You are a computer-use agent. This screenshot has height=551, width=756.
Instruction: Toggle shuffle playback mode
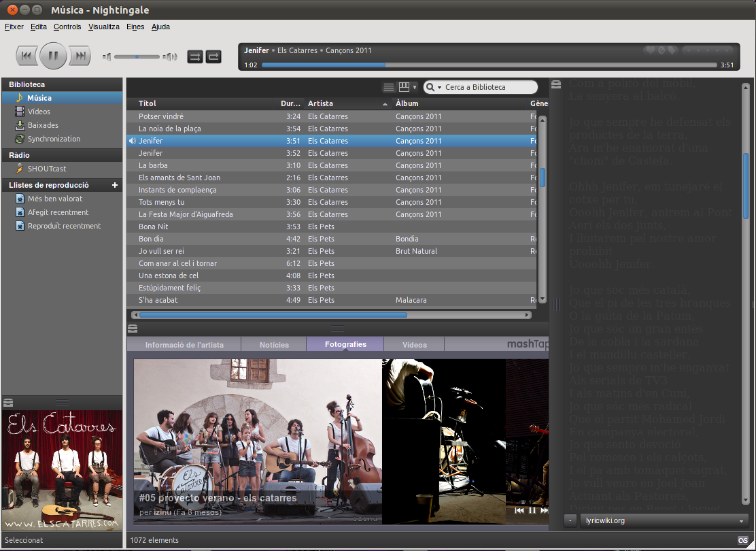pos(195,57)
